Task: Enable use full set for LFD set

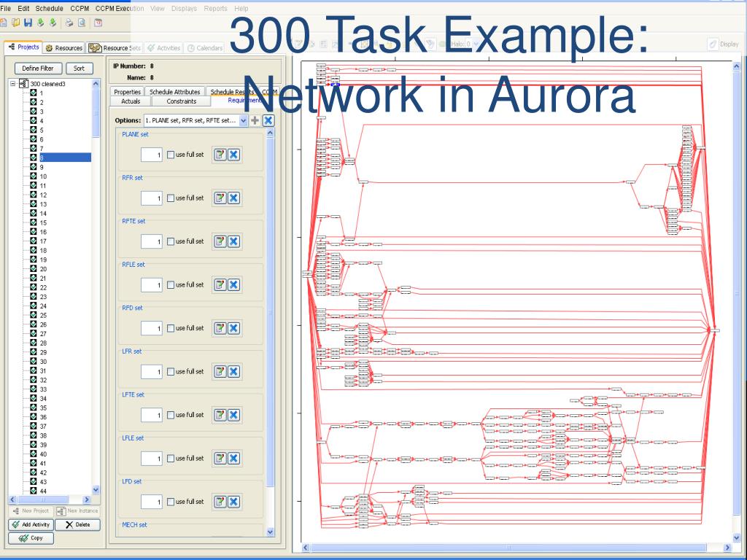Action: (171, 502)
